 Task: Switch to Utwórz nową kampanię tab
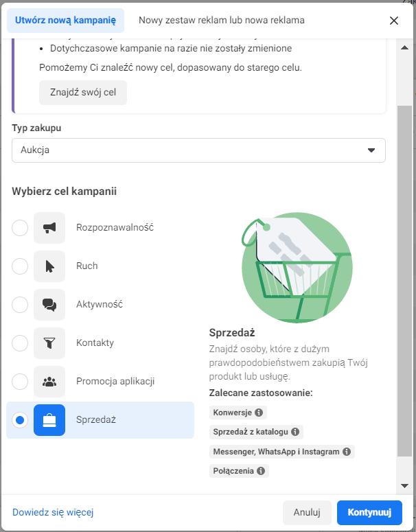click(x=66, y=21)
